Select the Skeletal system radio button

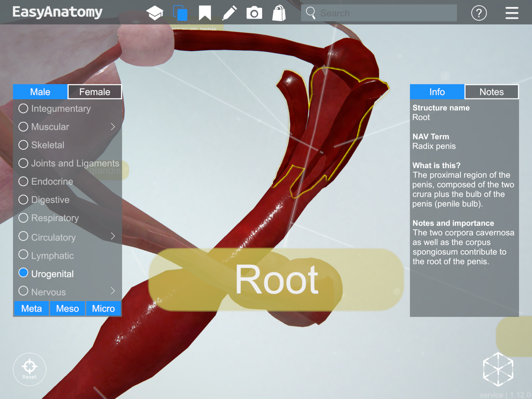click(x=23, y=145)
